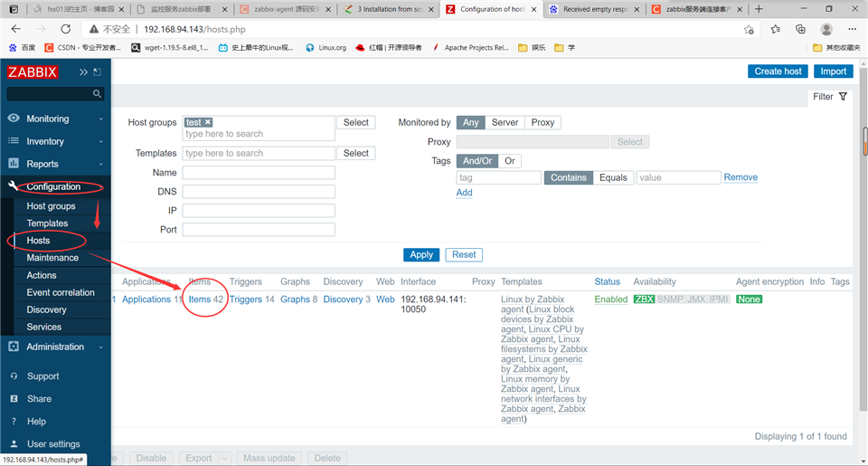Open Host groups in Configuration menu

(51, 205)
